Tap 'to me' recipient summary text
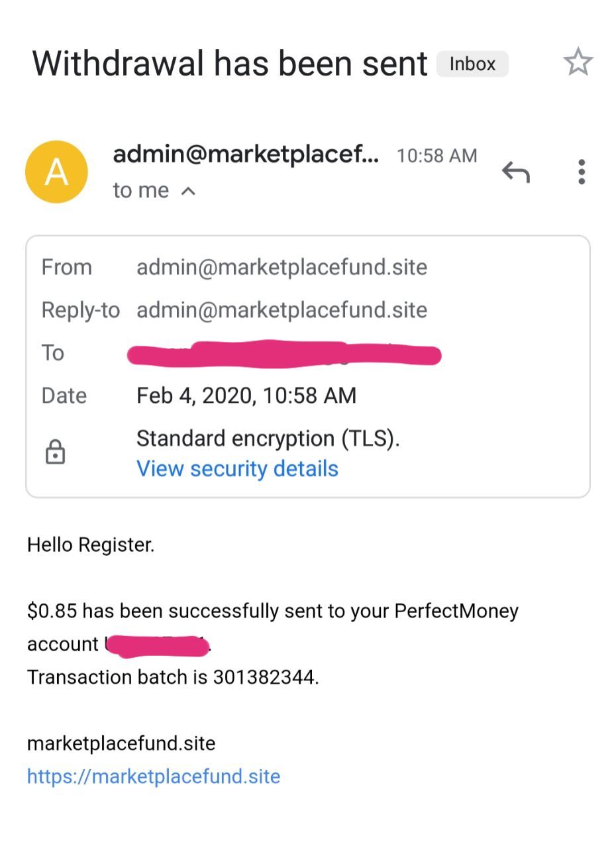616x848 pixels. (x=140, y=191)
